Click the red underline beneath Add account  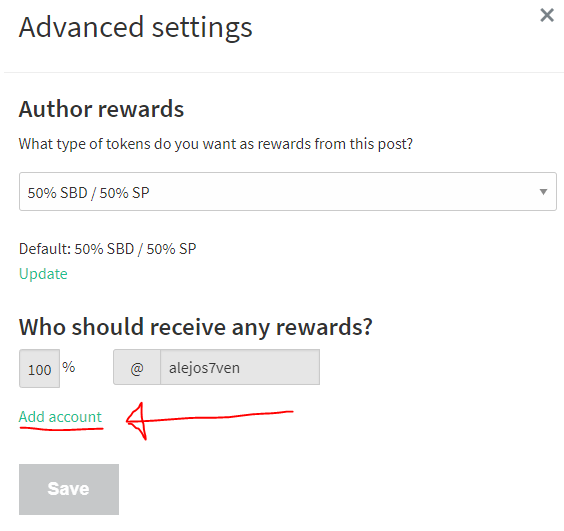click(x=62, y=428)
